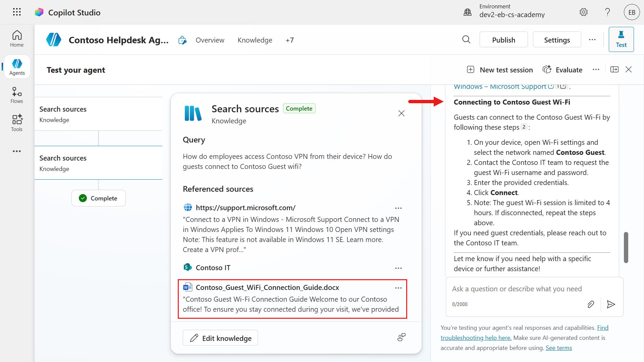Screen dimensions: 644x362
Task: Open Tools from the sidebar
Action: coord(17,123)
